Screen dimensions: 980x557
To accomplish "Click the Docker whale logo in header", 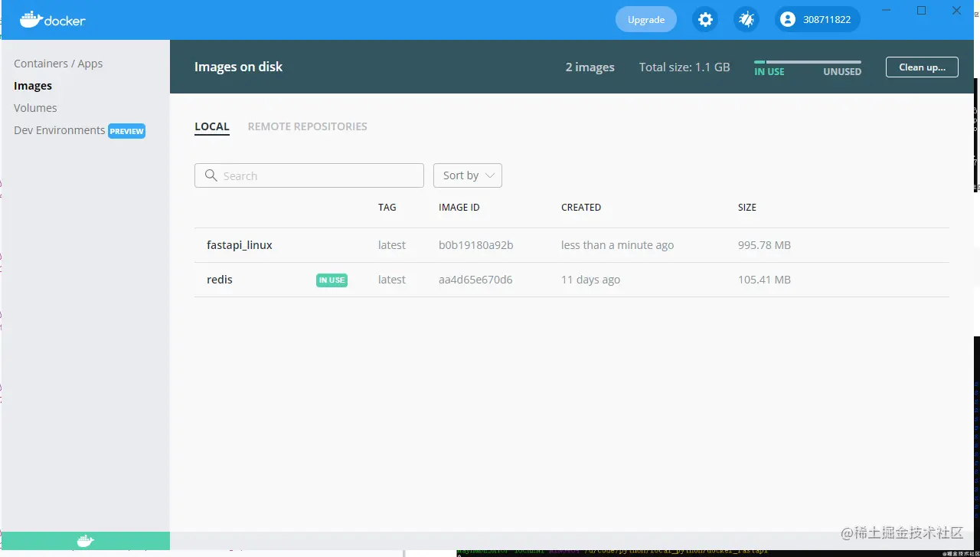I will pos(53,20).
